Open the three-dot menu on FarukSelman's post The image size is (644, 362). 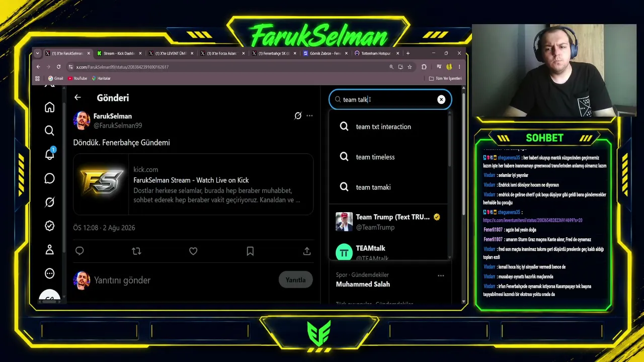click(x=309, y=116)
